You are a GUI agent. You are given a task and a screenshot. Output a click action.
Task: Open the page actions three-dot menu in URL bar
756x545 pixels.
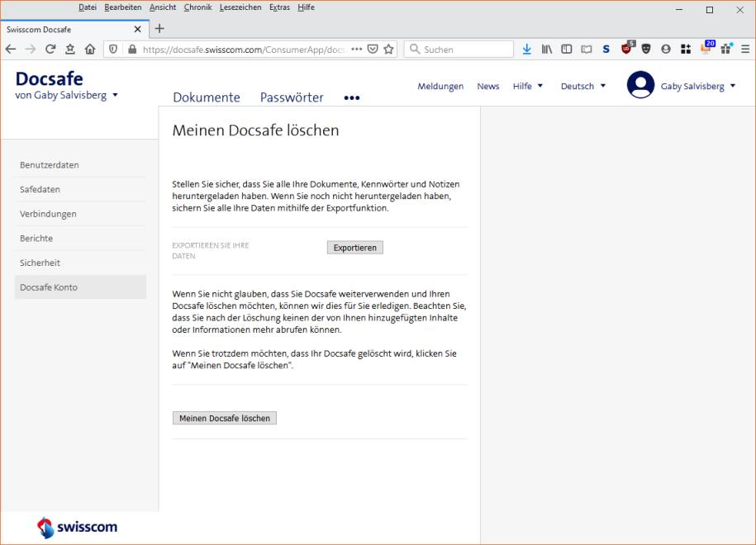click(356, 50)
